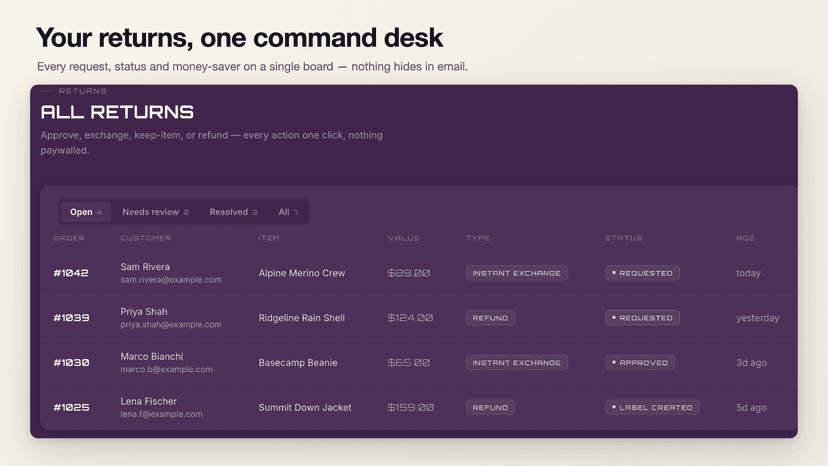The image size is (828, 466).
Task: Click the $65.00 value
Action: (x=409, y=363)
